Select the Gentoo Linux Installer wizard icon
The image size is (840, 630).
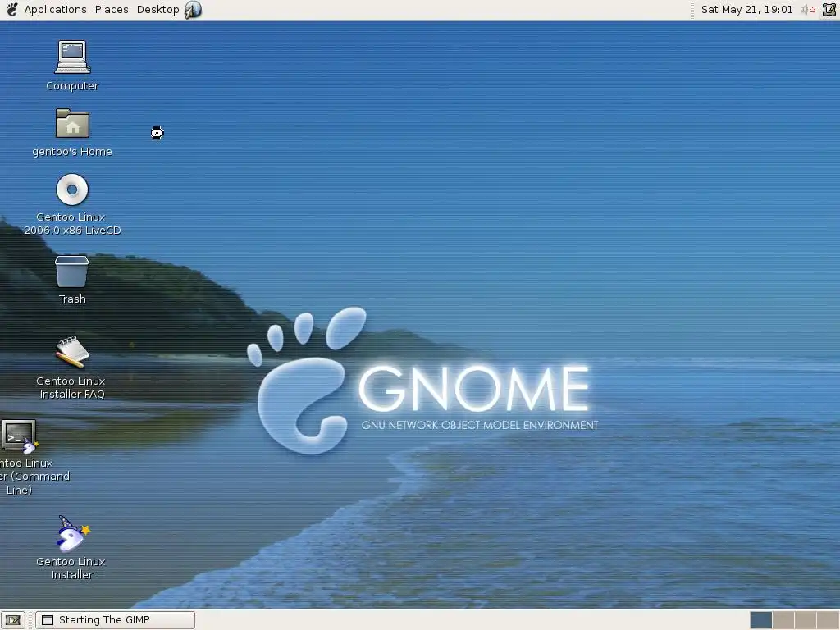coord(72,533)
